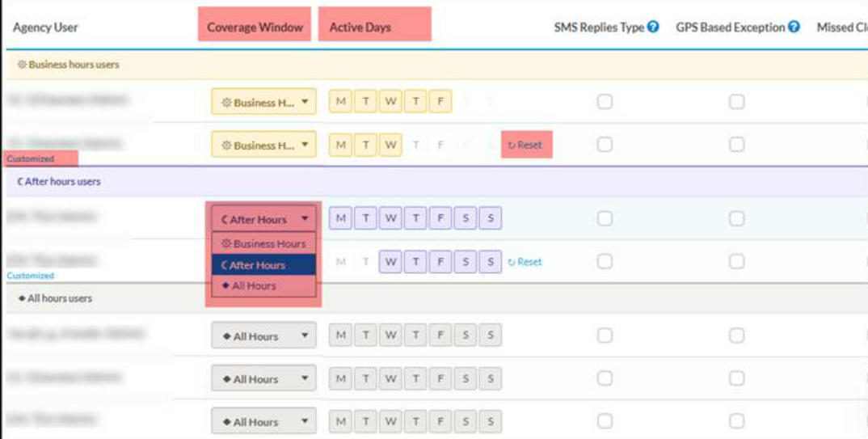Viewport: 868px width, 439px height.
Task: Check SMS Replies box in open-dropdown After Hours row
Action: (605, 218)
